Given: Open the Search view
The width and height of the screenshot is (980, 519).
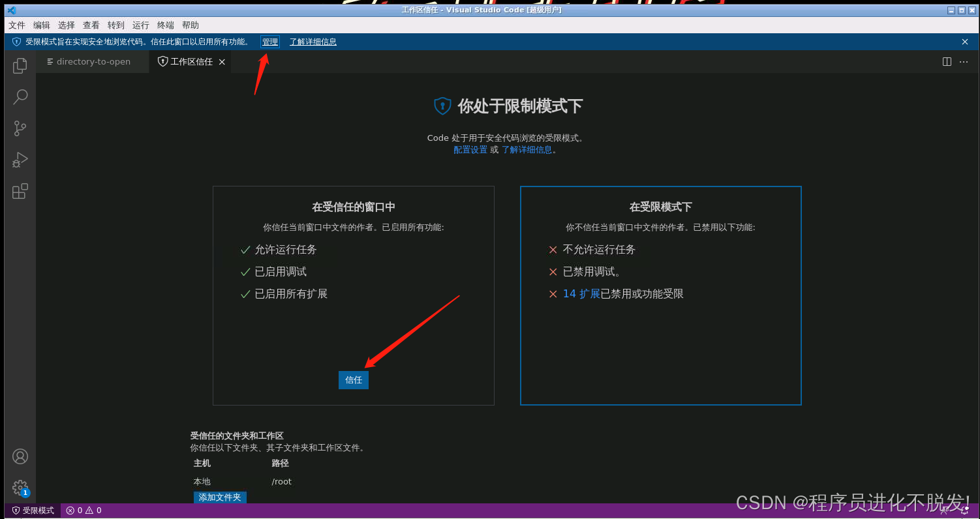Looking at the screenshot, I should pos(20,96).
